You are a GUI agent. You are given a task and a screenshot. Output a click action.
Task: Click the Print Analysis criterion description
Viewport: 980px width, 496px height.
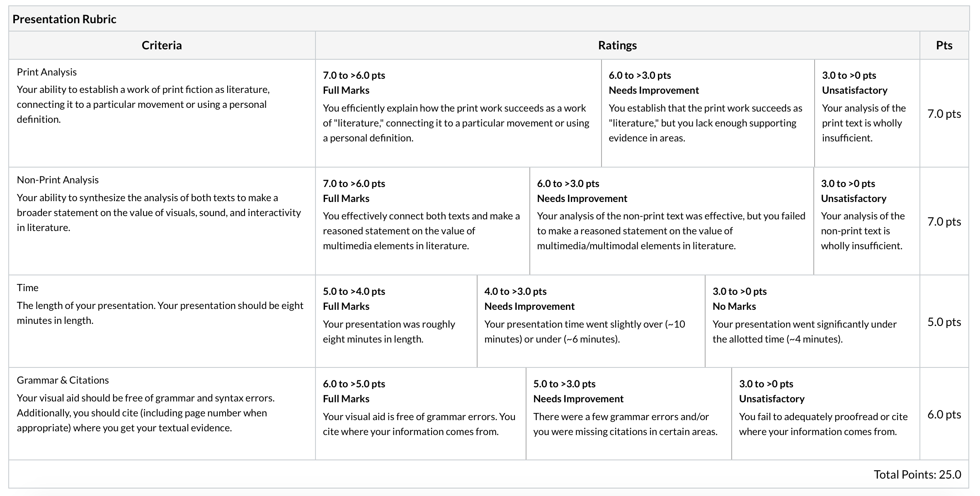tap(143, 105)
